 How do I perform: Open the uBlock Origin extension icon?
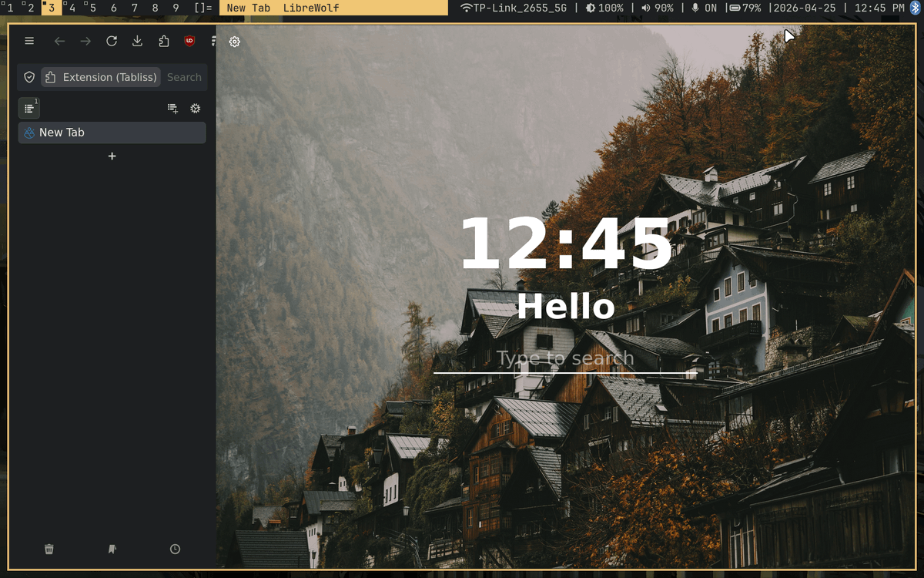click(x=189, y=41)
